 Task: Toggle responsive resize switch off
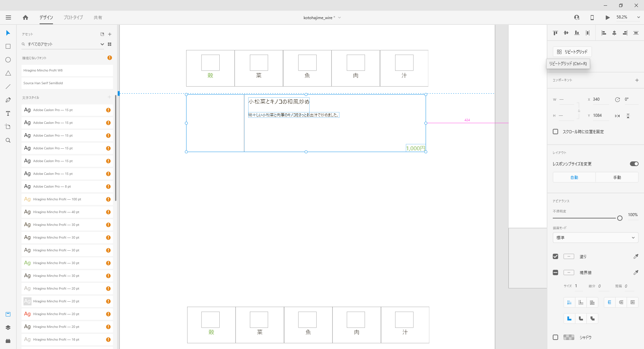[634, 164]
